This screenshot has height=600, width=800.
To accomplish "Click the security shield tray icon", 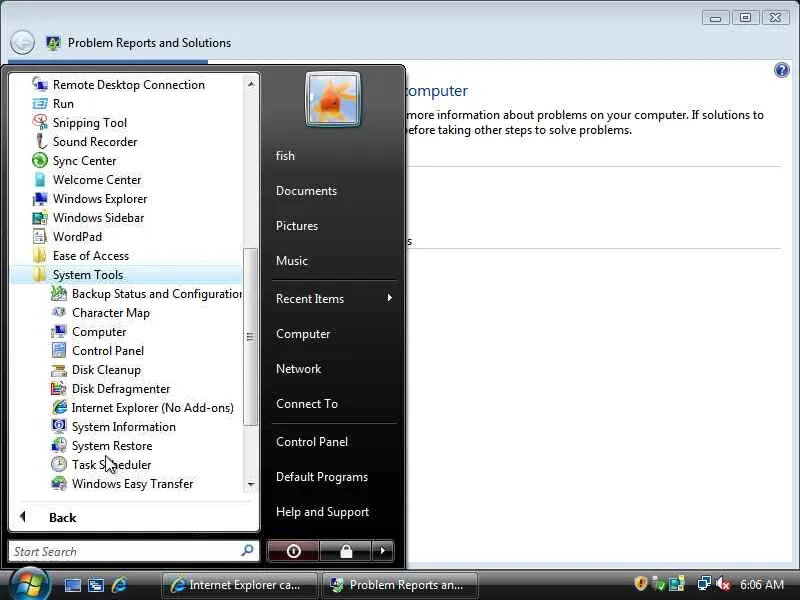I will pyautogui.click(x=640, y=583).
